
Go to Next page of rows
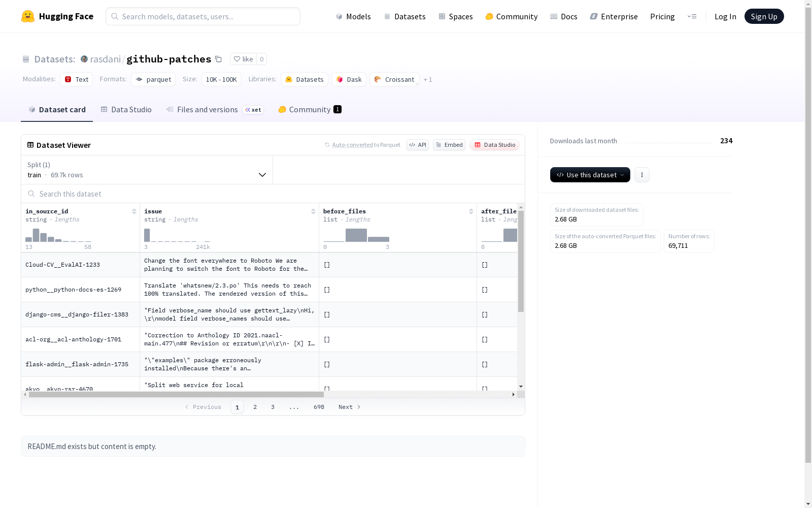click(349, 407)
